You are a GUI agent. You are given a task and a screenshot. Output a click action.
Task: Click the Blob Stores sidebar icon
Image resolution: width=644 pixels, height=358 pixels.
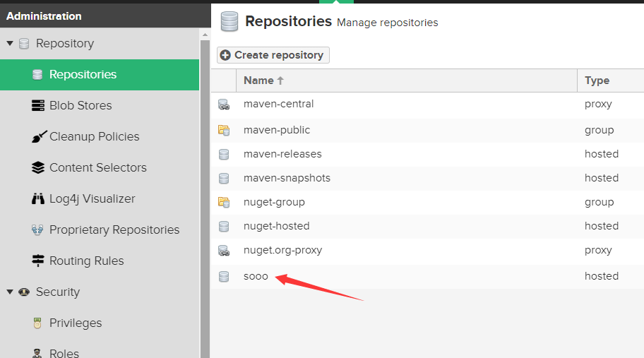38,105
